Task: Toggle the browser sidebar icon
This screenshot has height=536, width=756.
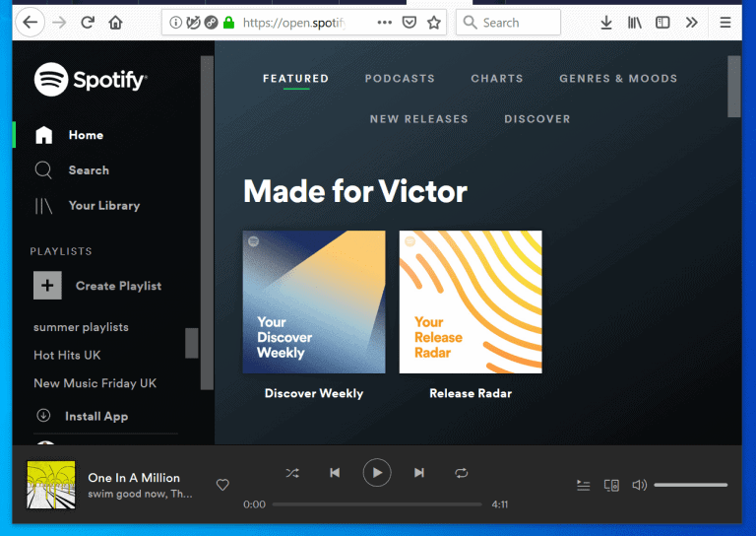Action: point(662,23)
